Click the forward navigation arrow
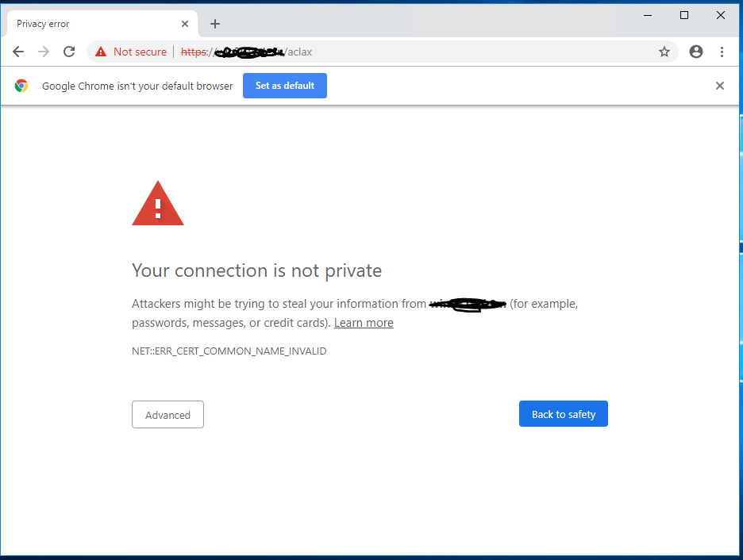The width and height of the screenshot is (743, 560). [x=44, y=51]
